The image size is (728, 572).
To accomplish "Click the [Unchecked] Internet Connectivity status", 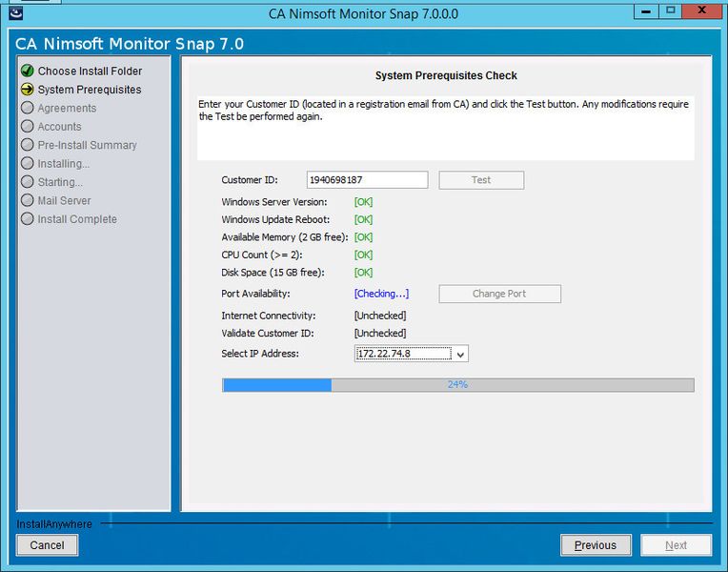I will tap(380, 316).
